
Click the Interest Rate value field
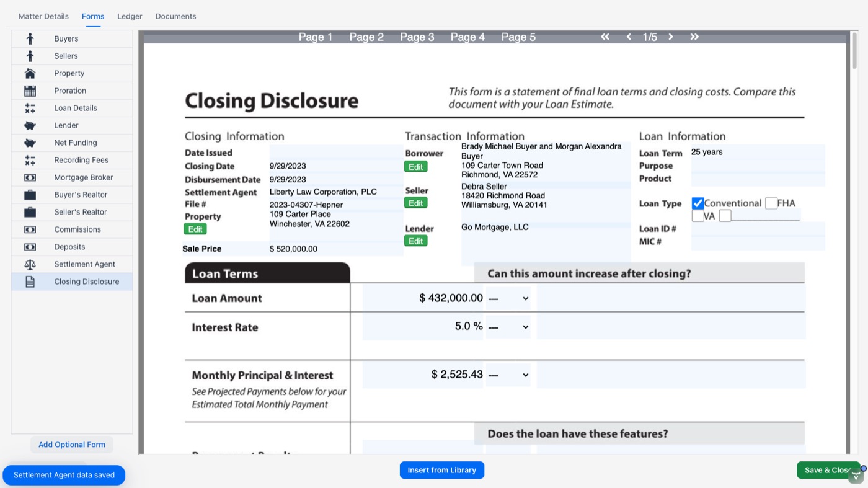(423, 327)
